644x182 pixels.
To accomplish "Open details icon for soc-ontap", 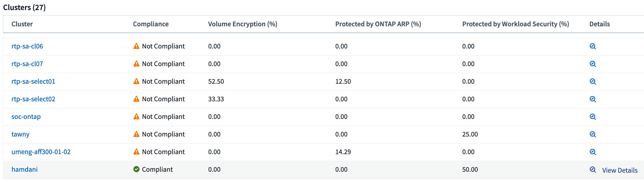I will click(x=592, y=117).
